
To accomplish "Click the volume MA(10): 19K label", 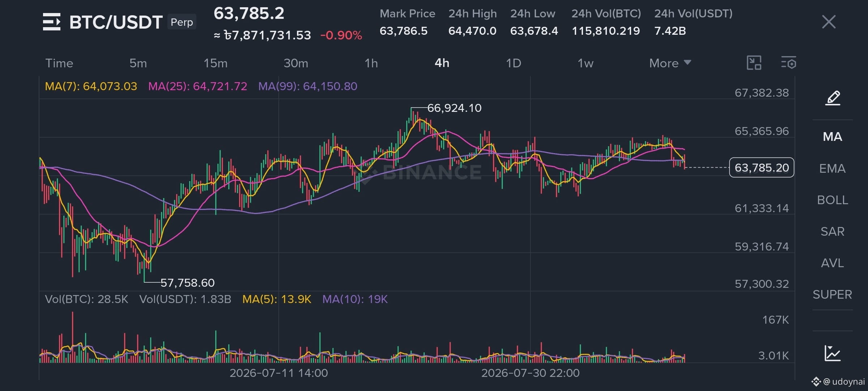I will coord(355,299).
